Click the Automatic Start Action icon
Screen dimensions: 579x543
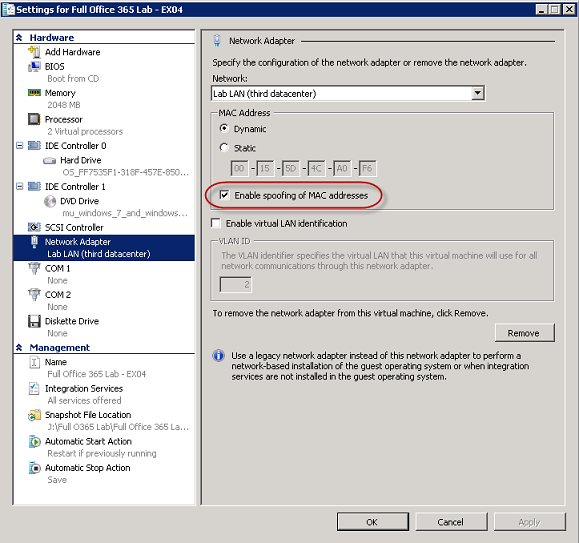tap(34, 441)
